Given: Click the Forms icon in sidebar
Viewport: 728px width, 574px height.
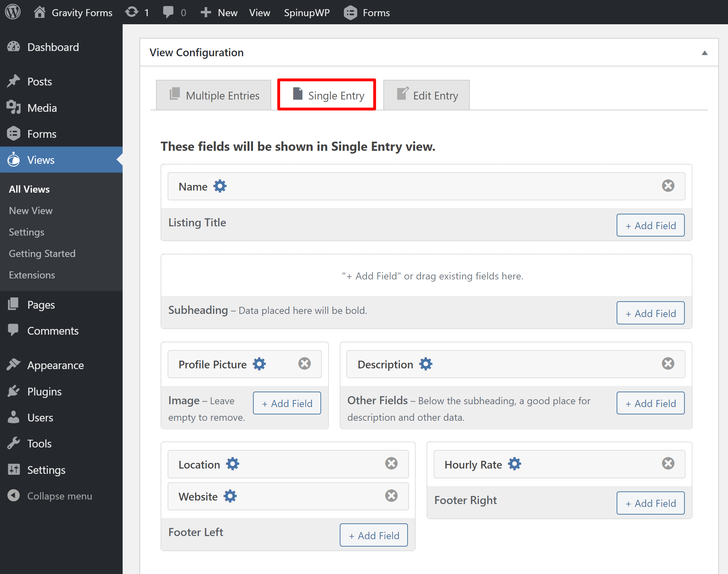Looking at the screenshot, I should pyautogui.click(x=15, y=133).
